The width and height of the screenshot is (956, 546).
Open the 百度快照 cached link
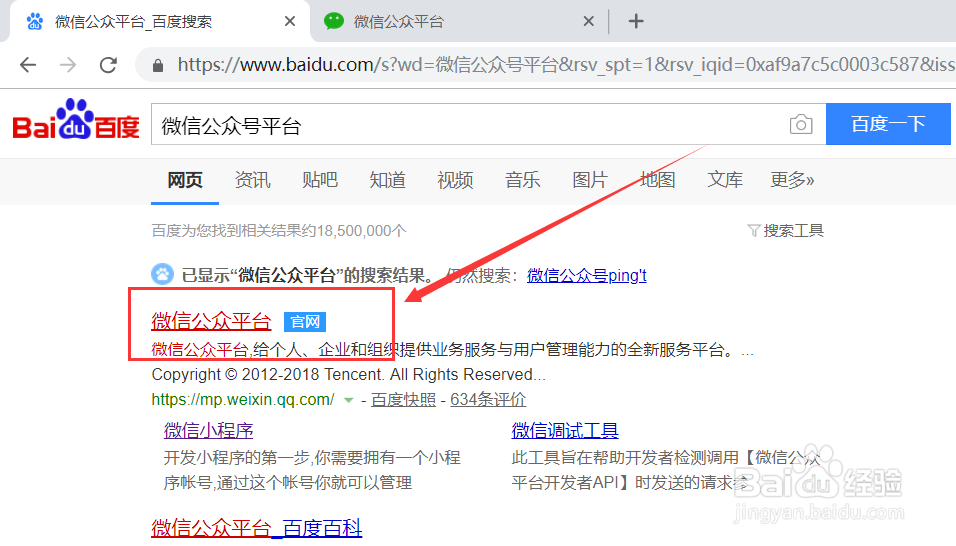click(x=403, y=400)
